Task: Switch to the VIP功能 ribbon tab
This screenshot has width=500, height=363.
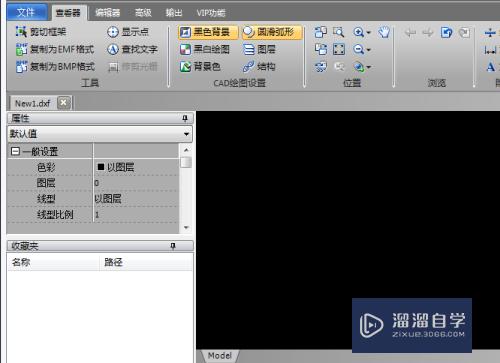Action: tap(211, 13)
